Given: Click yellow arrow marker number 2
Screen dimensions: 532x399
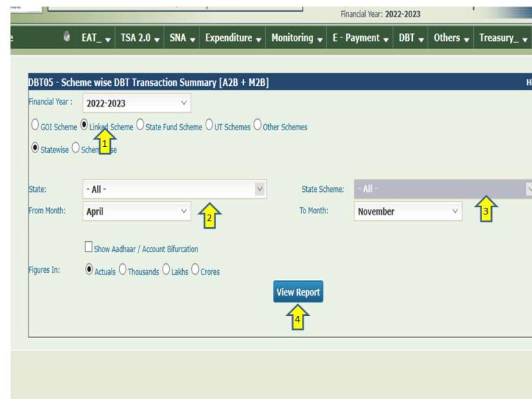Looking at the screenshot, I should (x=210, y=215).
